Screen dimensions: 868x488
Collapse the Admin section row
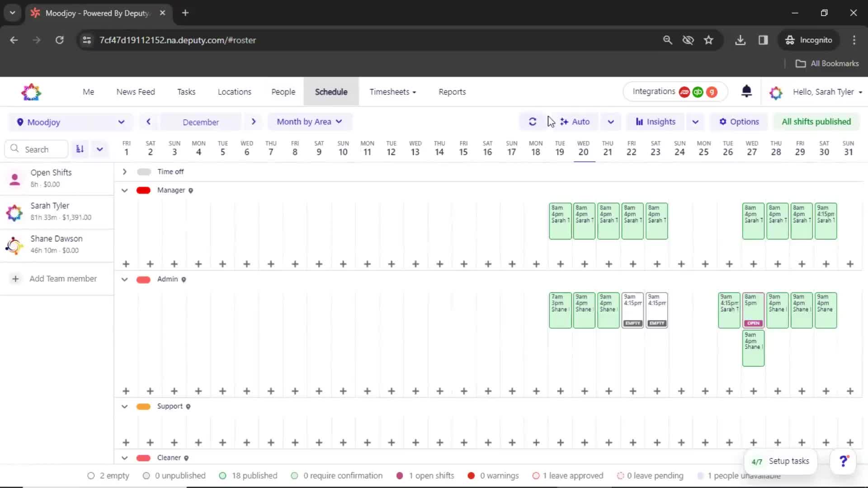click(x=124, y=279)
